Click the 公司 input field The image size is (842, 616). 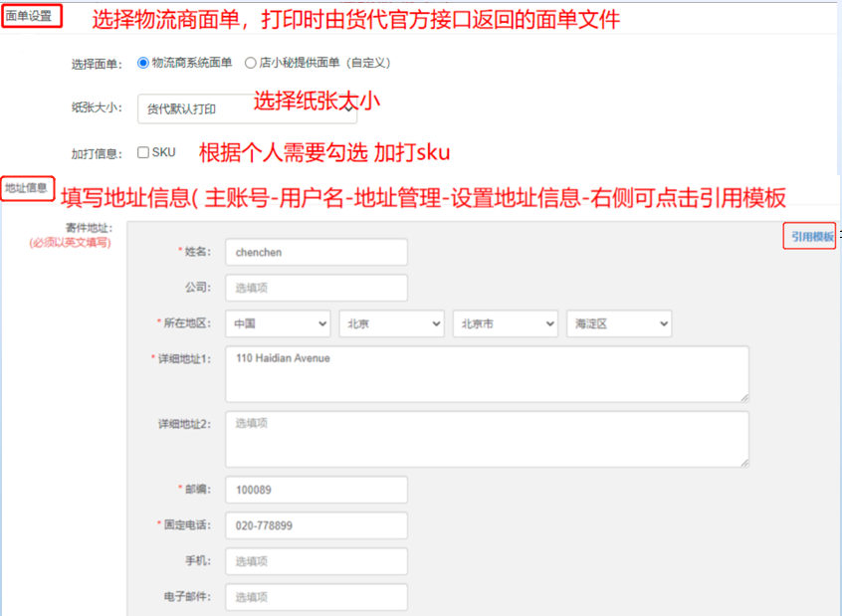click(x=316, y=288)
